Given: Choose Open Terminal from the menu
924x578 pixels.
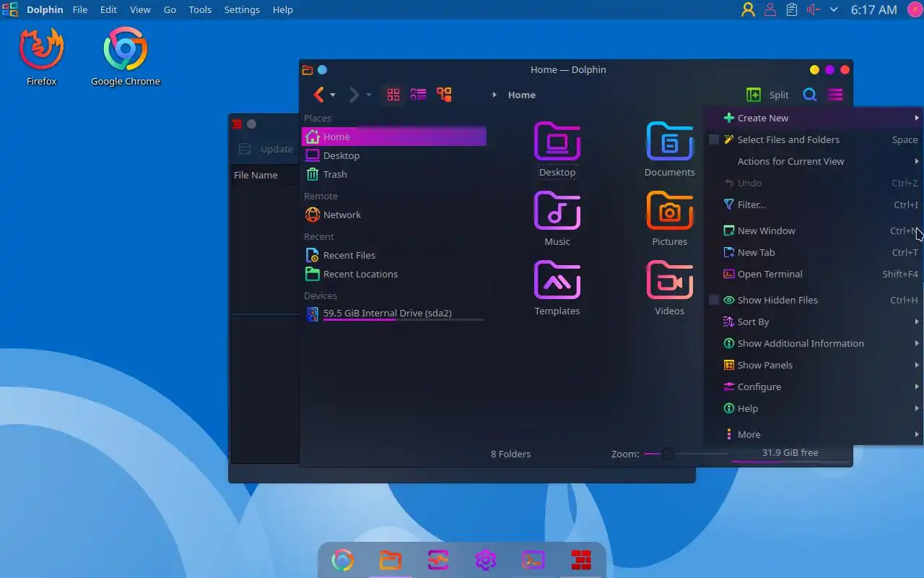Looking at the screenshot, I should (x=814, y=274).
